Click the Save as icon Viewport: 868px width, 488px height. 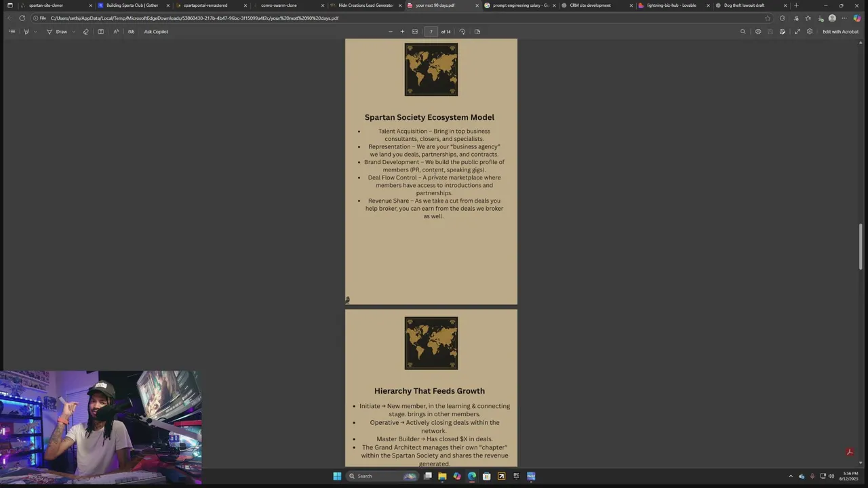783,32
